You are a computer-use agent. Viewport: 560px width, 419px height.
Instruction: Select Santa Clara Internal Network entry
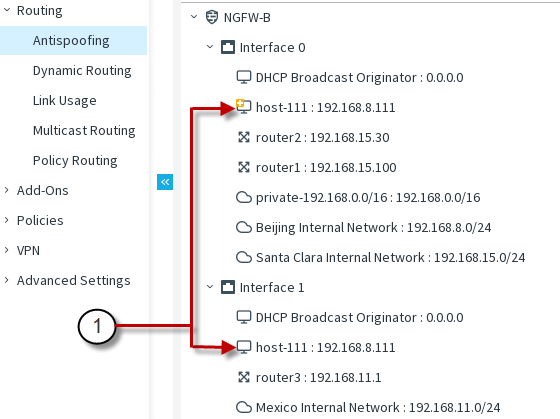(381, 257)
